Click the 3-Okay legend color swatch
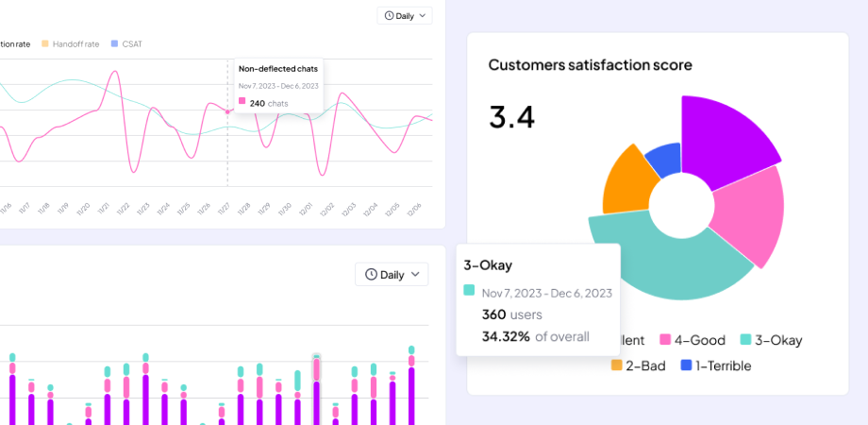The image size is (868, 425). coord(745,340)
